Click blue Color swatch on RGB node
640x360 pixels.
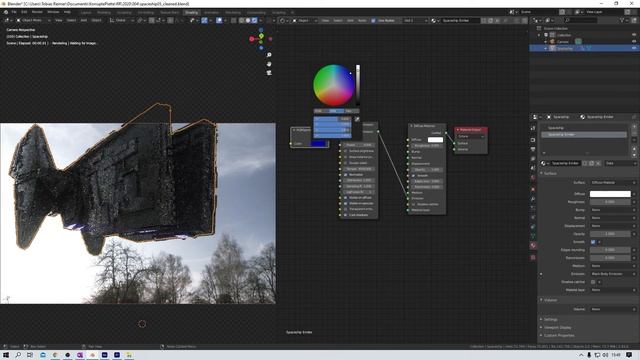tap(318, 144)
